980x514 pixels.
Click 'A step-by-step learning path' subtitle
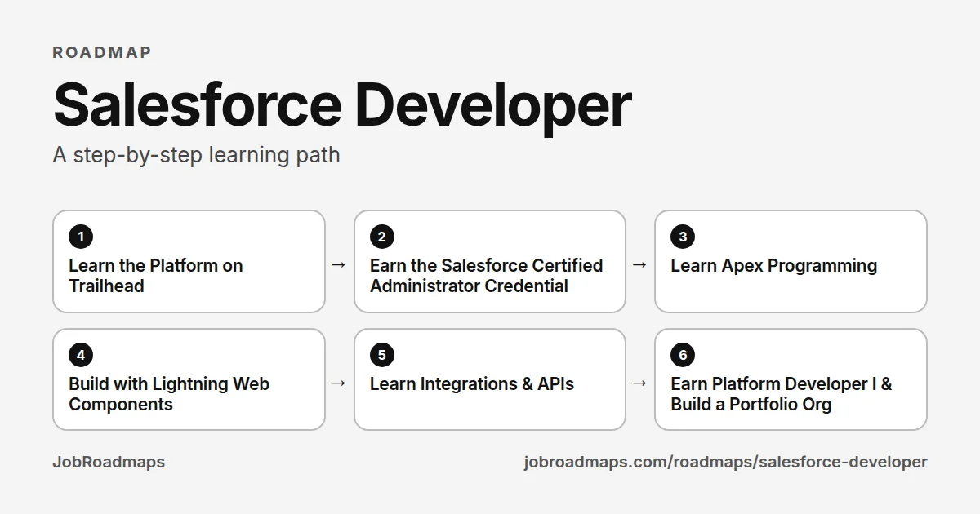click(x=196, y=155)
